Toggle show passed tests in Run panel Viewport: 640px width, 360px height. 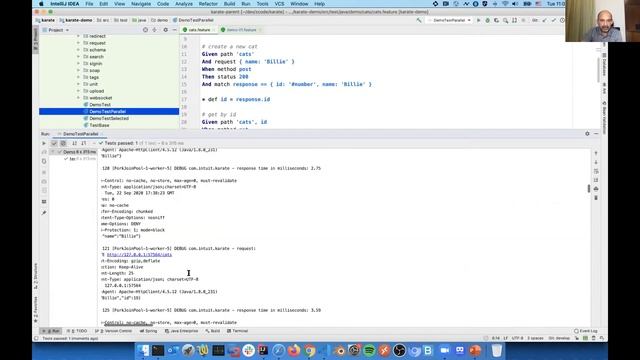pos(54,143)
